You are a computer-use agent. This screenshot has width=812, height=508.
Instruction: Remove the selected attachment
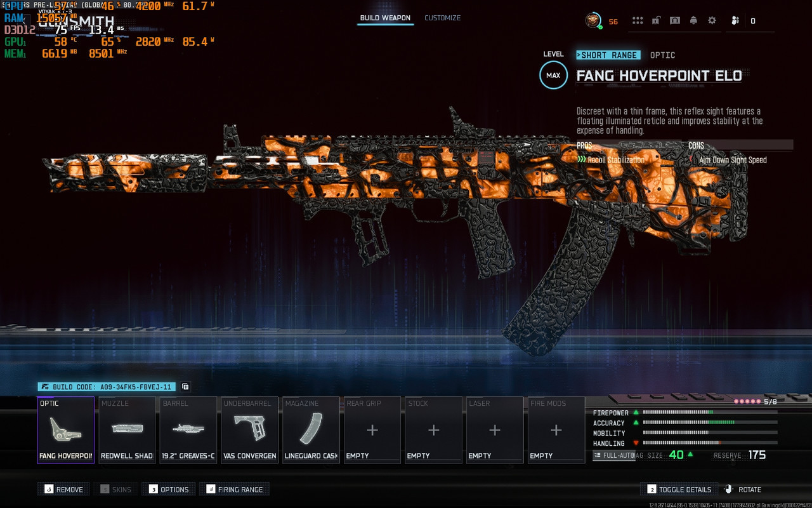tap(63, 490)
